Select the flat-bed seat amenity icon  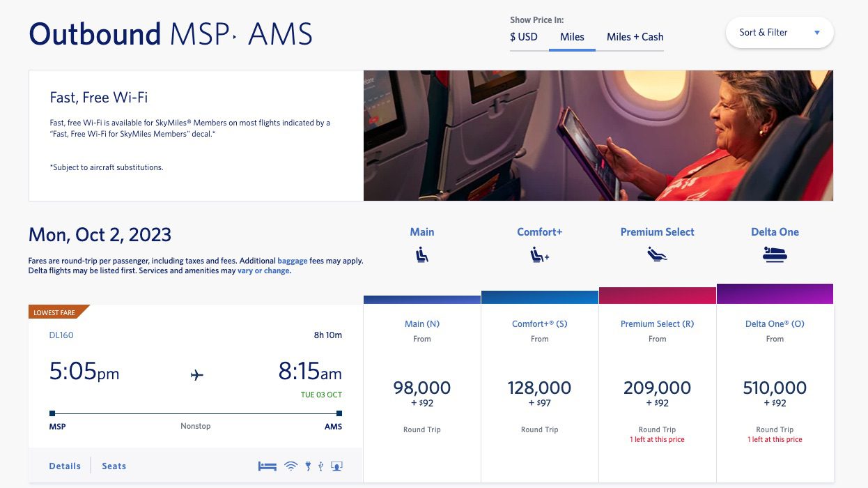click(x=267, y=466)
